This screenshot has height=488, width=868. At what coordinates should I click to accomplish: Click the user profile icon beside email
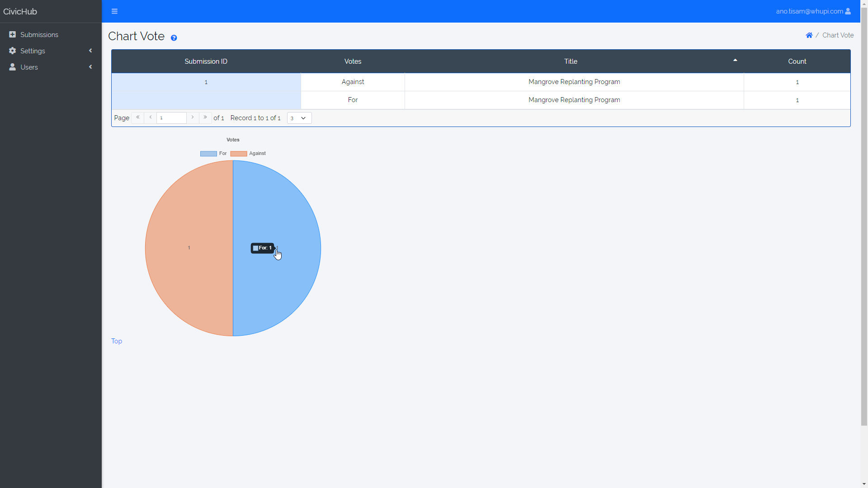[x=848, y=11]
